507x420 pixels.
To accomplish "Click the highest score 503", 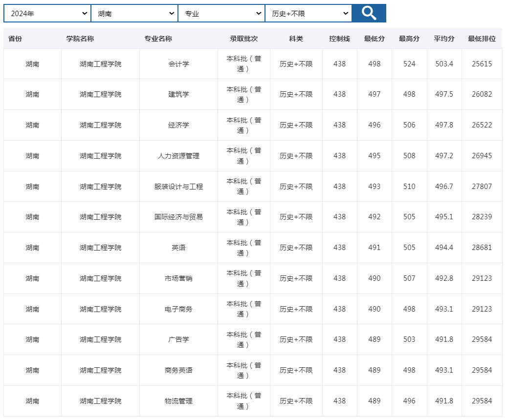I will (409, 339).
